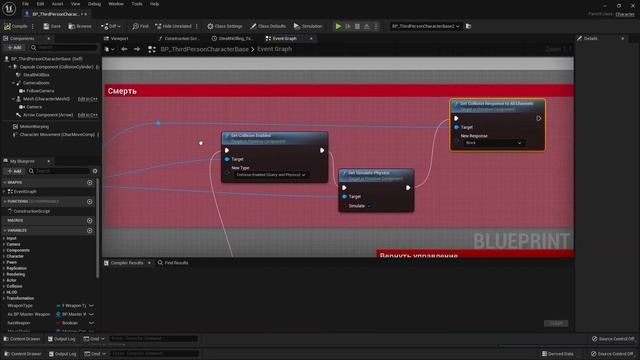This screenshot has width=640, height=360.
Task: Save the blueprint asset
Action: coord(52,26)
